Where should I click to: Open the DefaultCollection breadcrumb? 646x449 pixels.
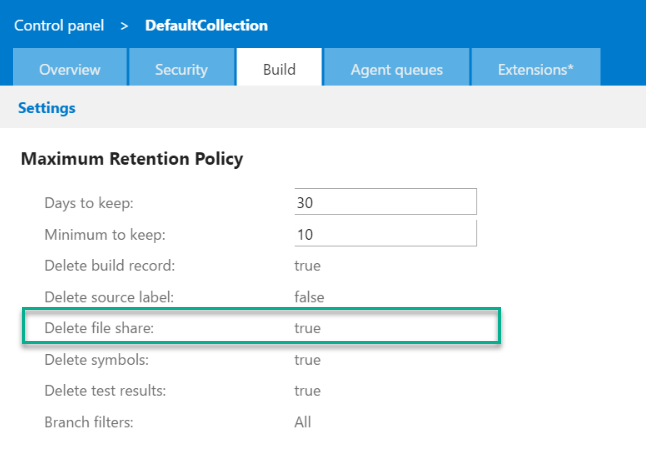pyautogui.click(x=206, y=25)
